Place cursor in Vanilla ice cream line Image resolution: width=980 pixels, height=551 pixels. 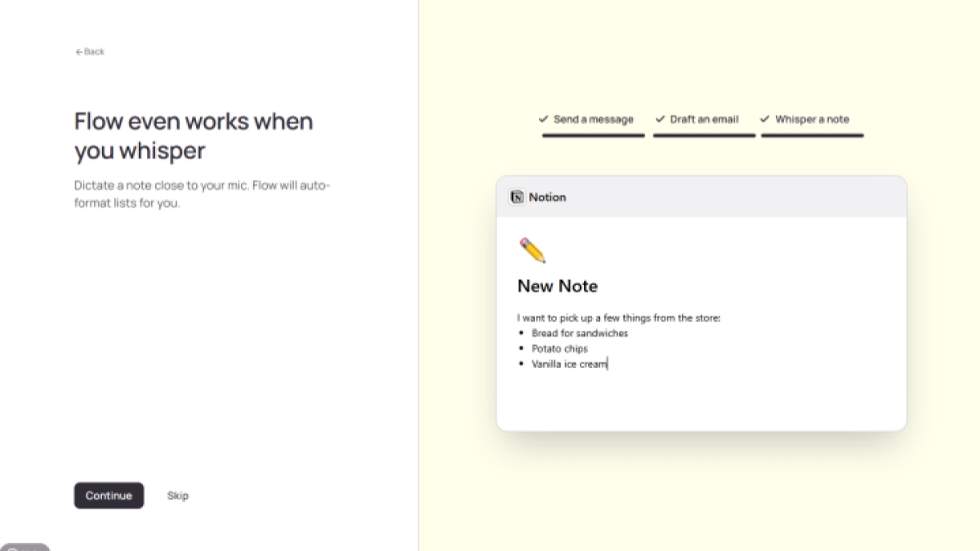(x=569, y=364)
